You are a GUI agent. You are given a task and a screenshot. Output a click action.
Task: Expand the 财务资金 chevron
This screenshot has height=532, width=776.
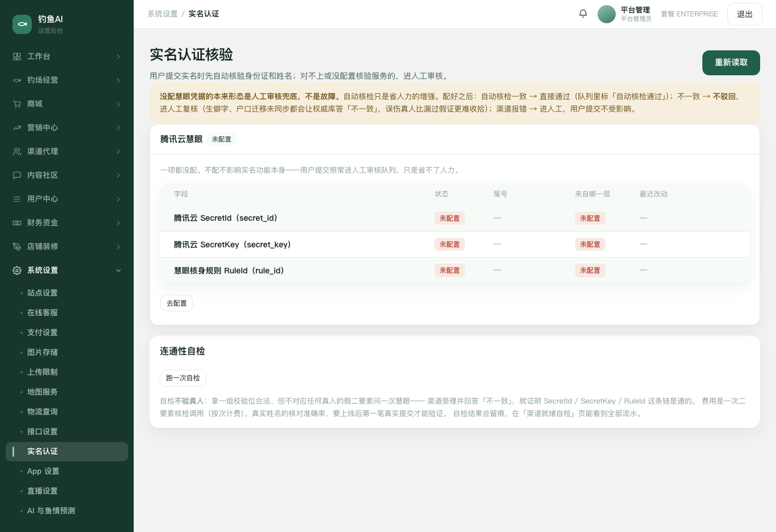[118, 223]
